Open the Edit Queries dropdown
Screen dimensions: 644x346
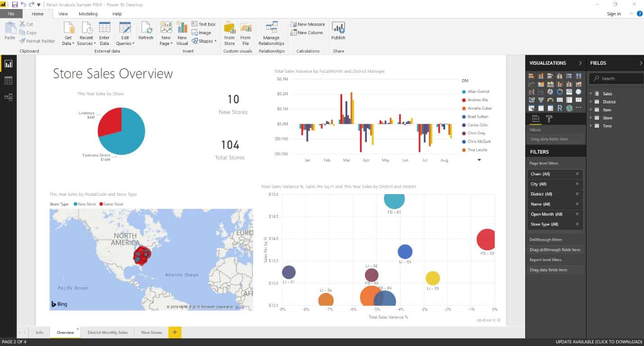point(125,33)
